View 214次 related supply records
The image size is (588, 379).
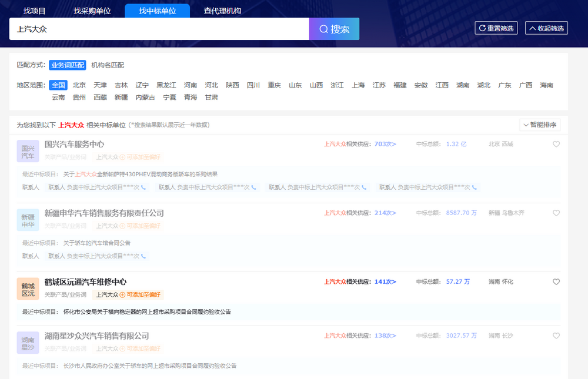[385, 213]
